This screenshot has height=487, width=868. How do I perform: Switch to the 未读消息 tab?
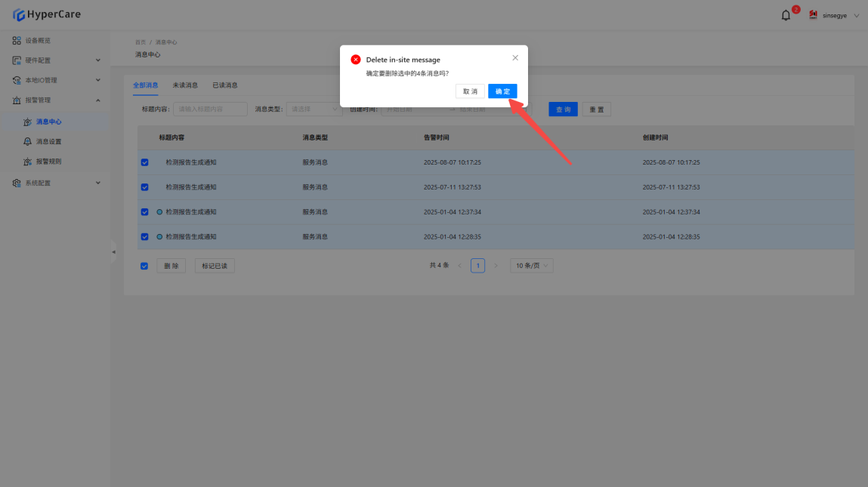tap(185, 85)
